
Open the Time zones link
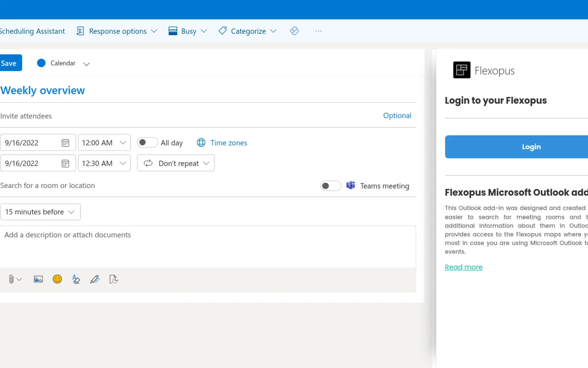pos(229,143)
